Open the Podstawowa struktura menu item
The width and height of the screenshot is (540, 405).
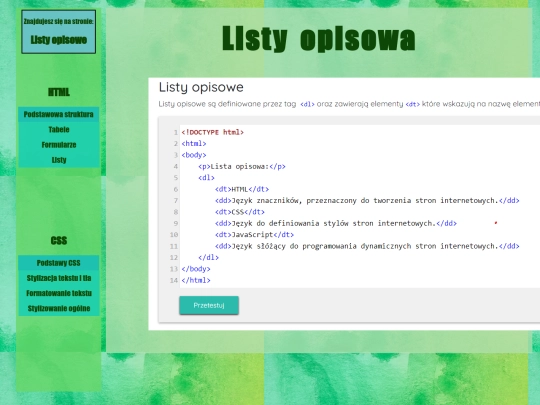[x=59, y=114]
